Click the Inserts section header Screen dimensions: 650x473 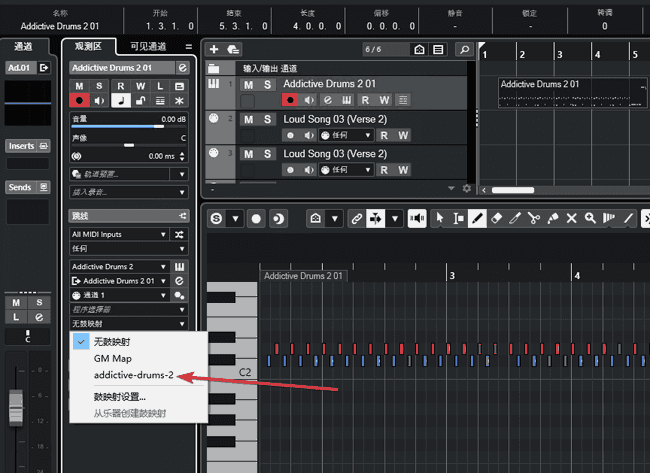(22, 146)
